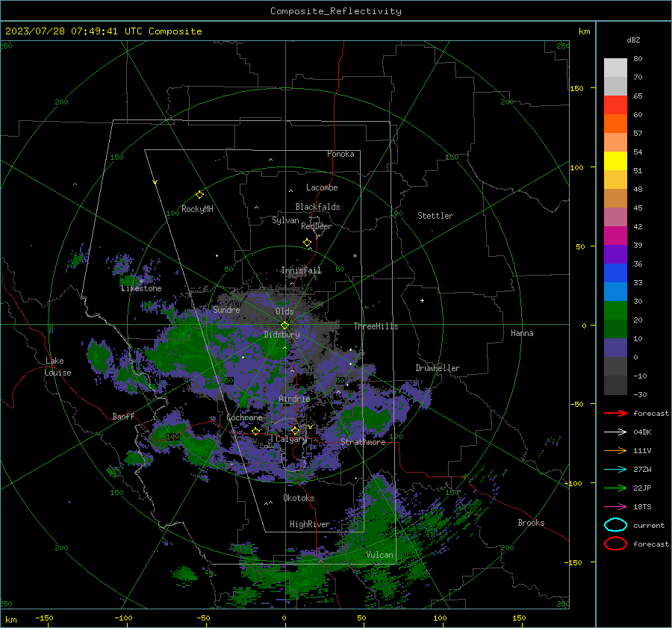This screenshot has height=628, width=672.
Task: Click the white 04DK arrow icon
Action: (615, 432)
